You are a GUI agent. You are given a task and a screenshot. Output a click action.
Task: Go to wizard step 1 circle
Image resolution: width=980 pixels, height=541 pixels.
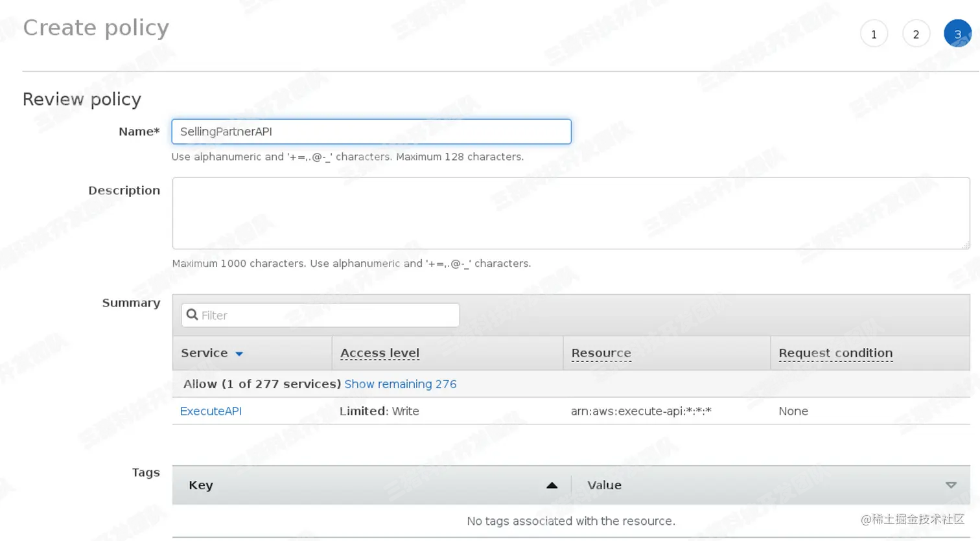click(x=874, y=34)
